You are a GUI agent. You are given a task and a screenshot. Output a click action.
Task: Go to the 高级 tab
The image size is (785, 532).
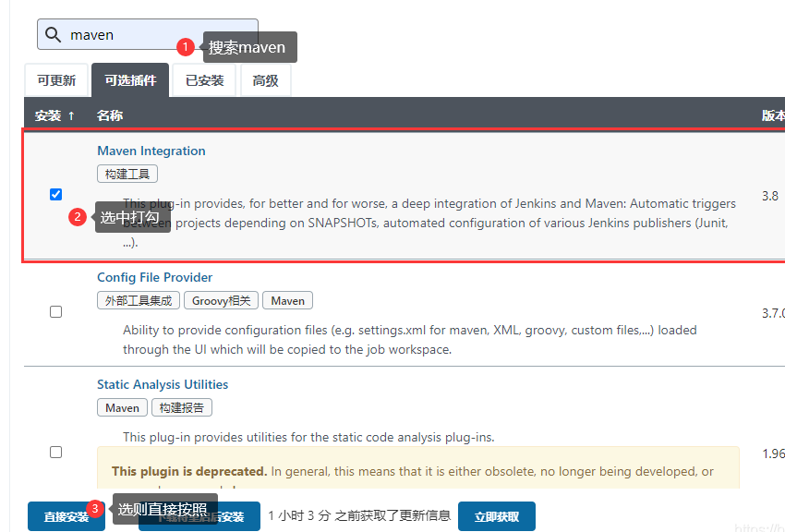[265, 80]
